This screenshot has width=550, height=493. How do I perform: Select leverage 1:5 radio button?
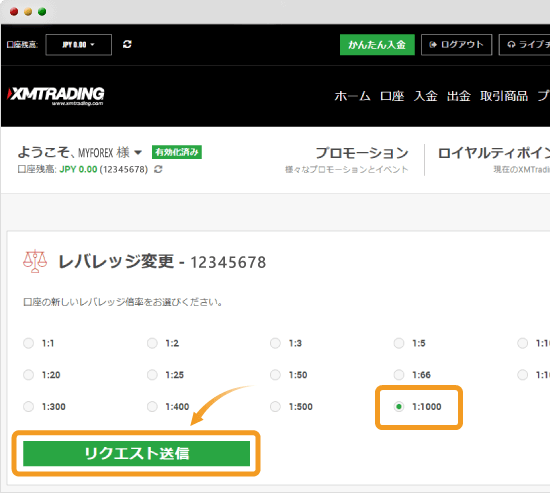click(399, 343)
